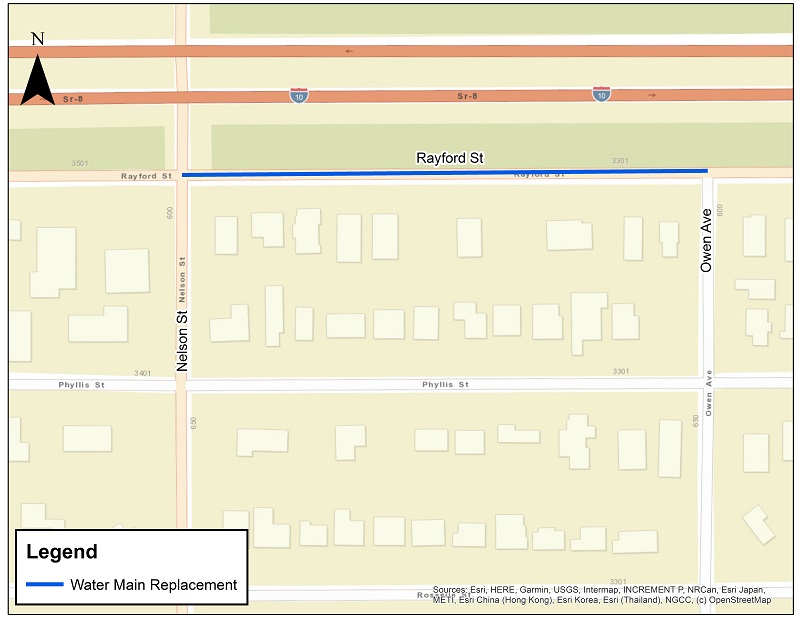Click the 'Sr-8' label beside the north arrow
The image size is (800, 618).
point(73,99)
